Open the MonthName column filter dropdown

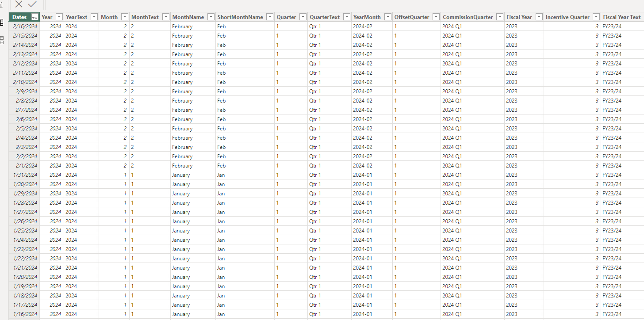tap(211, 17)
